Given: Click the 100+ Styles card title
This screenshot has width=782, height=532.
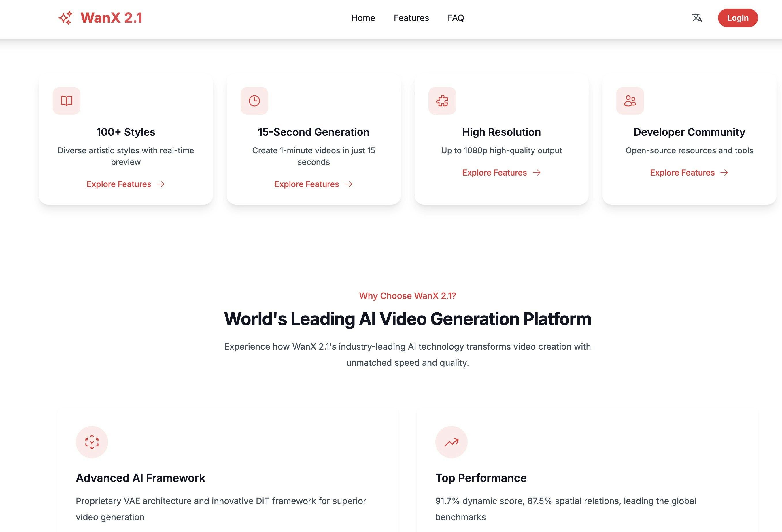Looking at the screenshot, I should click(126, 132).
